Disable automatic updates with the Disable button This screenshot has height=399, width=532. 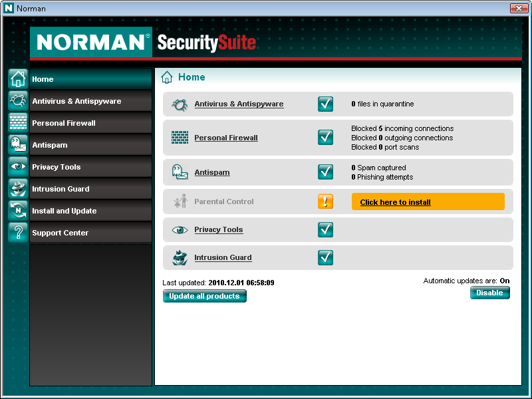pyautogui.click(x=489, y=293)
